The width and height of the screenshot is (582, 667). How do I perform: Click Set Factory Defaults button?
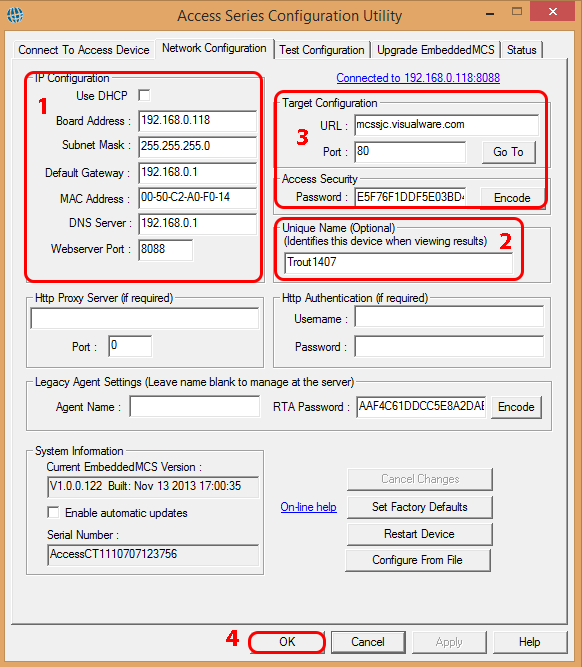click(x=419, y=507)
